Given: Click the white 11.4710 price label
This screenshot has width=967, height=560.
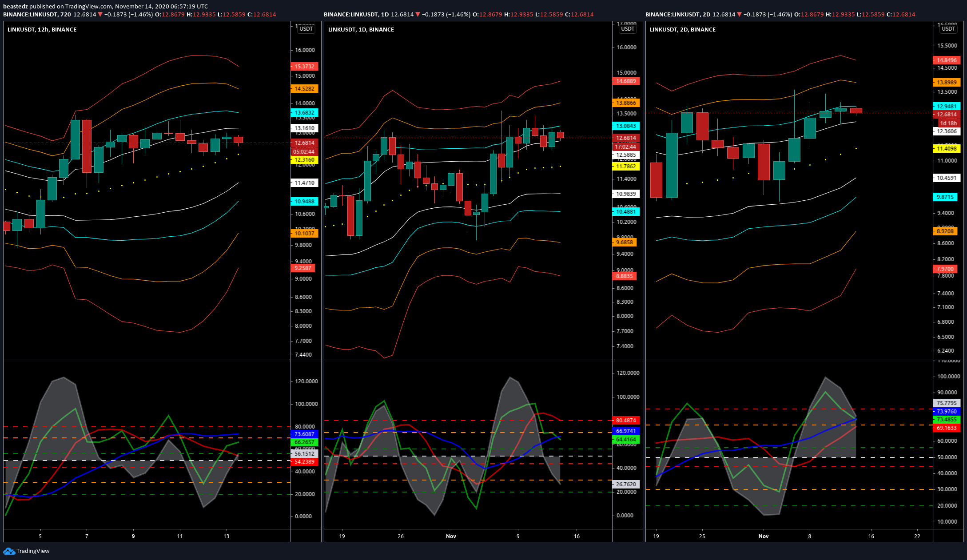Looking at the screenshot, I should (304, 183).
